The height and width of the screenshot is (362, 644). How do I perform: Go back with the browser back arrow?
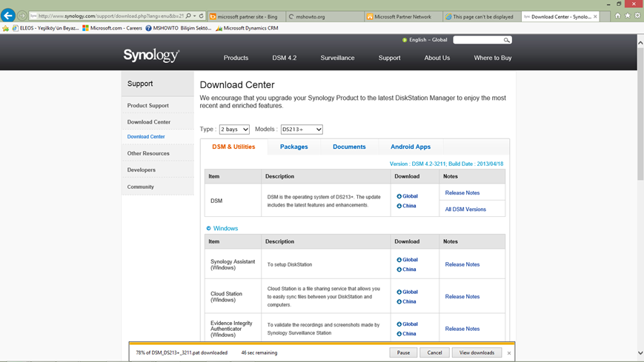[x=8, y=16]
